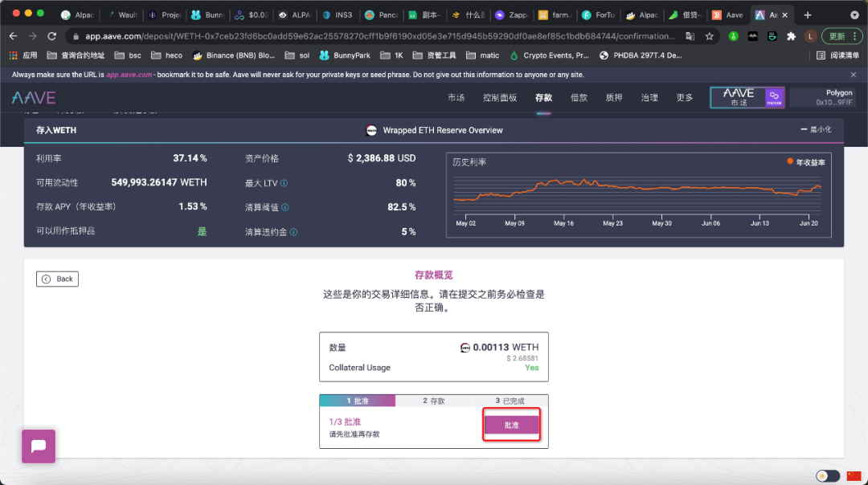This screenshot has height=485, width=868.
Task: Click the Wrapped ETH icon in Reserve Overview header
Action: click(371, 130)
